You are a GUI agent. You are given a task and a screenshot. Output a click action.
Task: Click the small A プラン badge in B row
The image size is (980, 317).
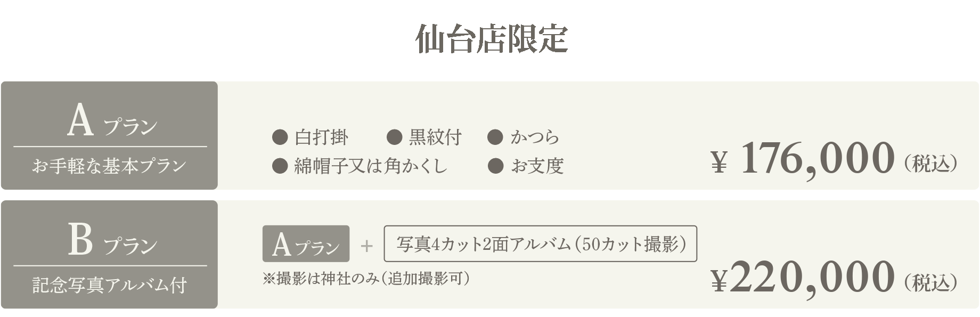point(306,244)
